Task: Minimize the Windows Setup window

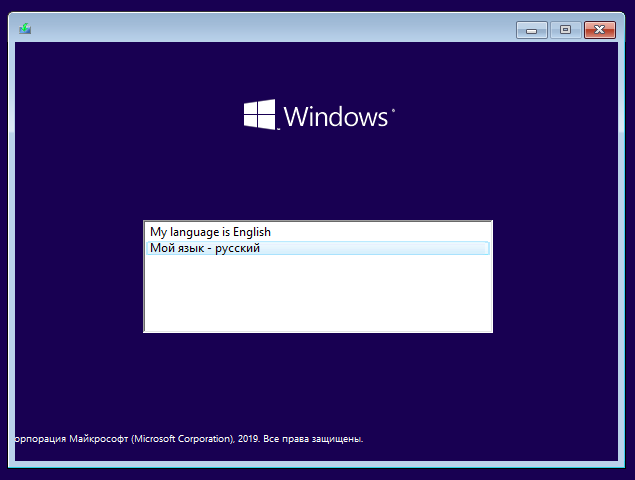Action: point(532,30)
